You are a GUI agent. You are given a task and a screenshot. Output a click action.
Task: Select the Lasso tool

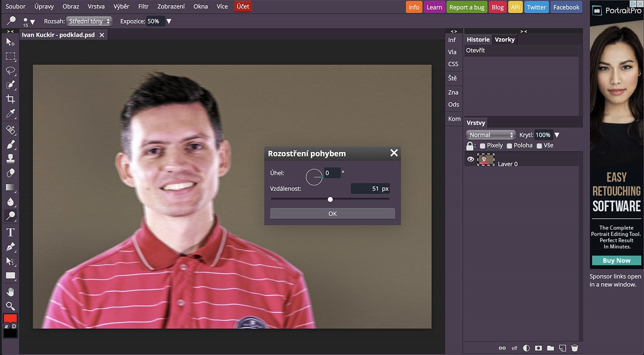(x=10, y=71)
